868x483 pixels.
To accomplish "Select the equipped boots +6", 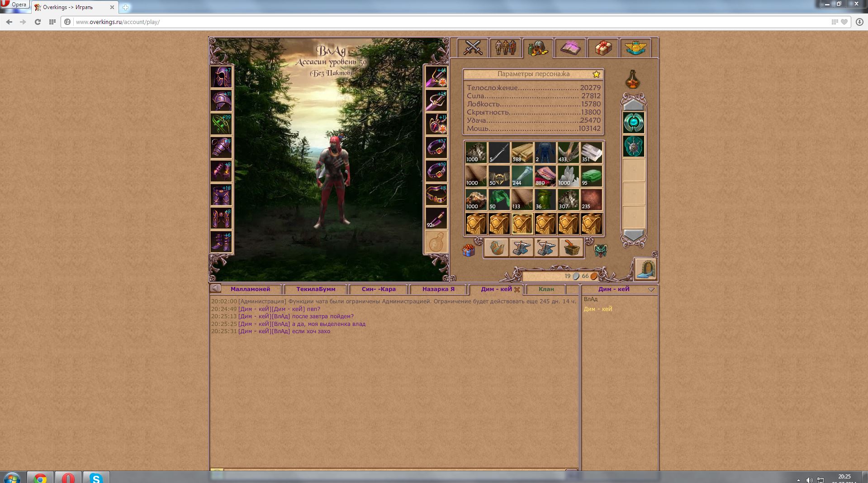I will point(221,242).
